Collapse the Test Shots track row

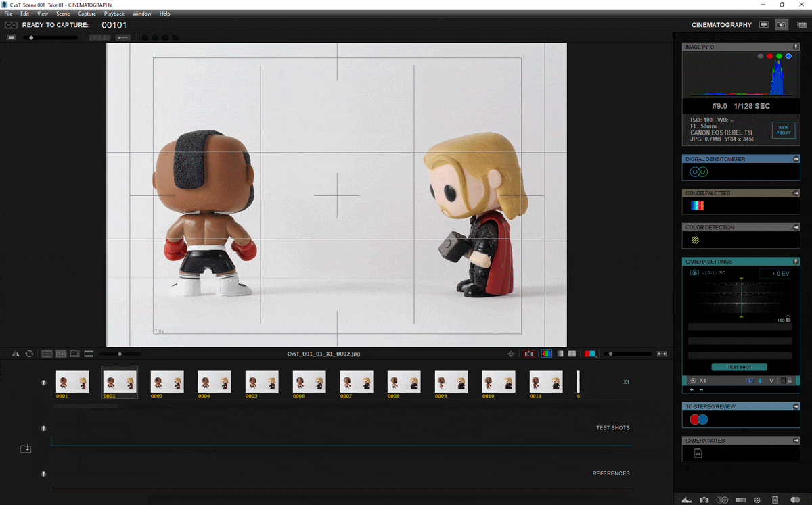coord(43,428)
